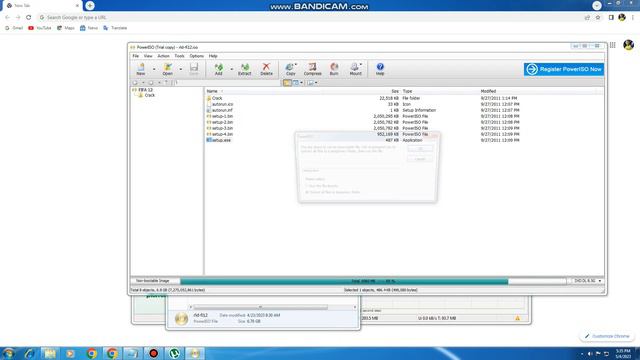Click the Windows Media Player taskbar icon
This screenshot has height=360, width=640.
point(70,353)
